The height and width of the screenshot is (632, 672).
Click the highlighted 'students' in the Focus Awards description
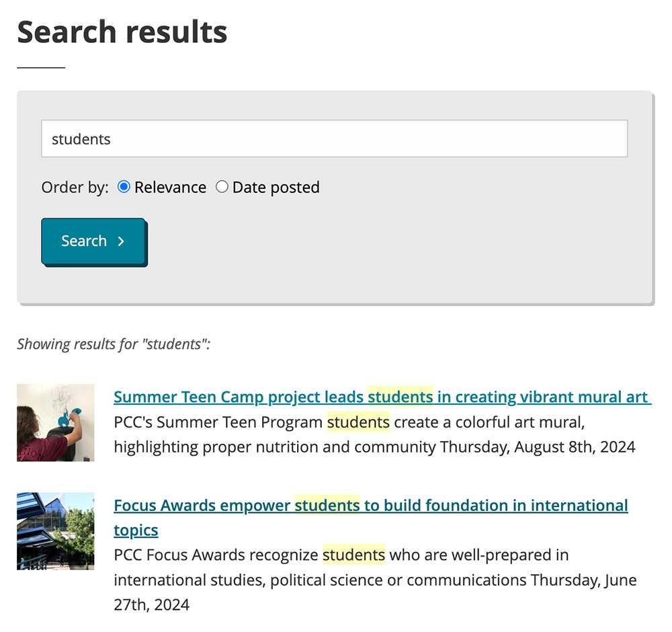(354, 555)
